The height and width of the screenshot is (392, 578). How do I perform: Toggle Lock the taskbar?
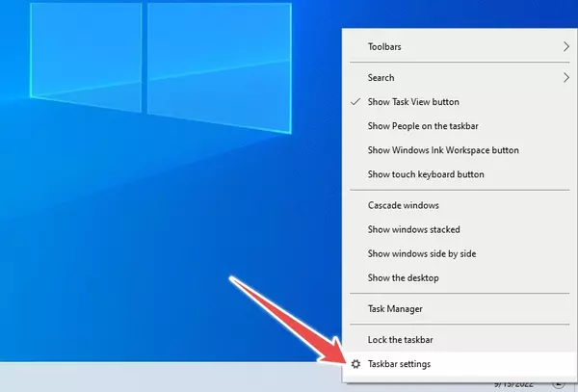click(460, 340)
